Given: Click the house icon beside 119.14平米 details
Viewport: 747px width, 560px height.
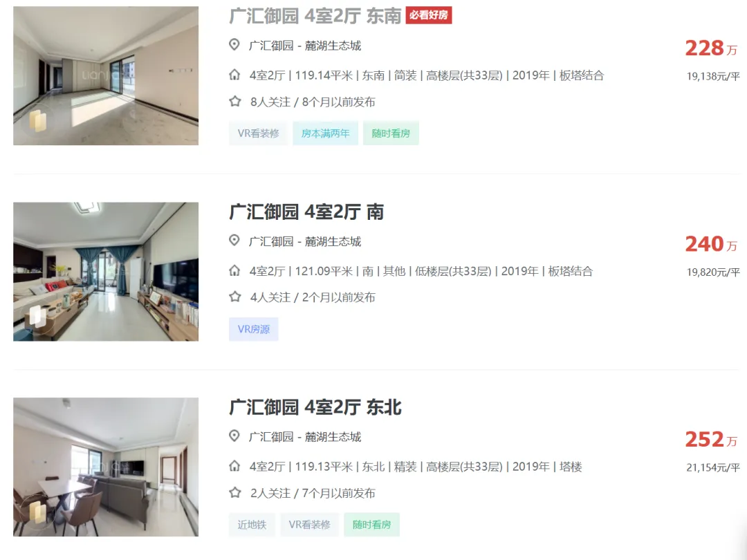Looking at the screenshot, I should tap(234, 75).
